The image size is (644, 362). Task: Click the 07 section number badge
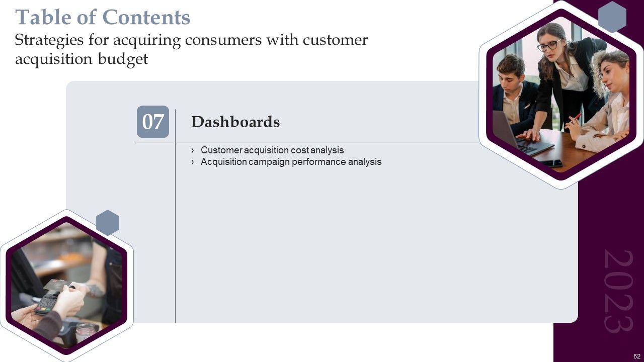click(x=153, y=122)
